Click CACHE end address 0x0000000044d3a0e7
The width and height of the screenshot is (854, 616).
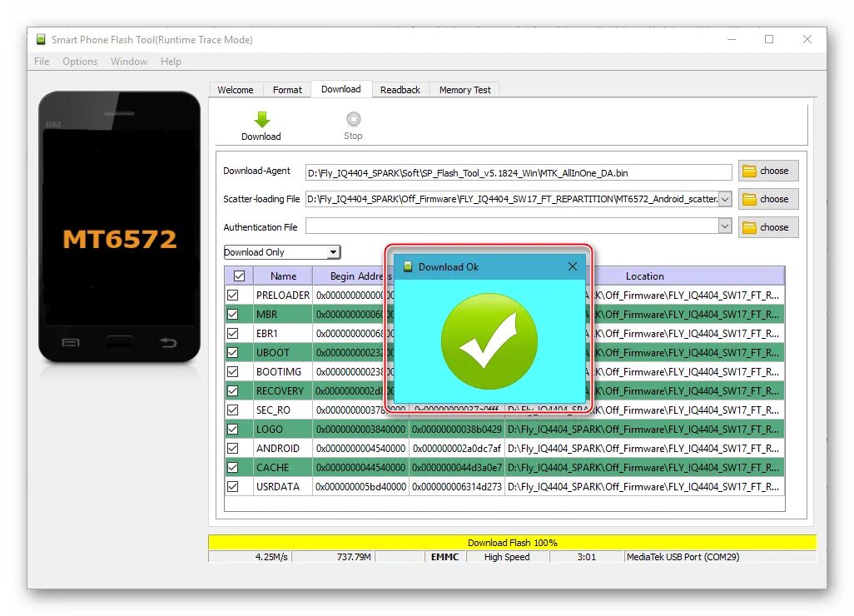point(457,467)
